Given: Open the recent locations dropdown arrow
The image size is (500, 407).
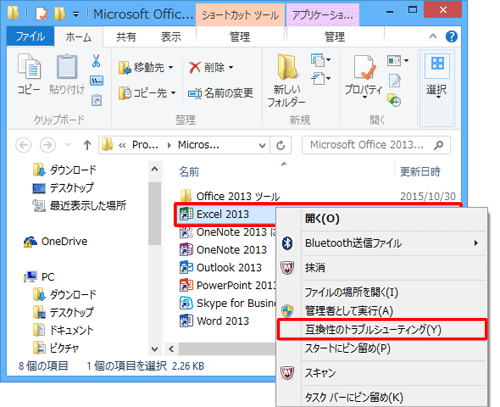Looking at the screenshot, I should click(x=68, y=145).
